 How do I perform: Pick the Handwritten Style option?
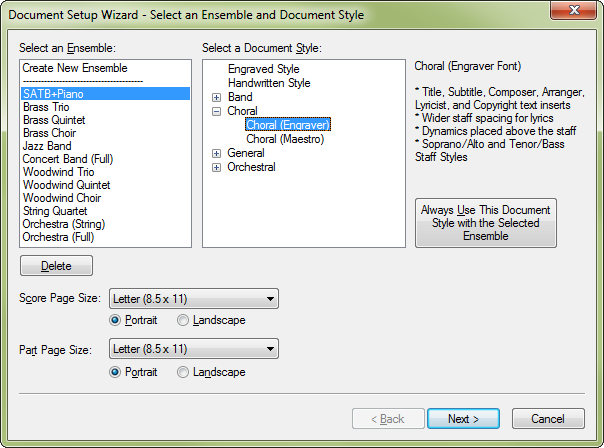point(269,83)
